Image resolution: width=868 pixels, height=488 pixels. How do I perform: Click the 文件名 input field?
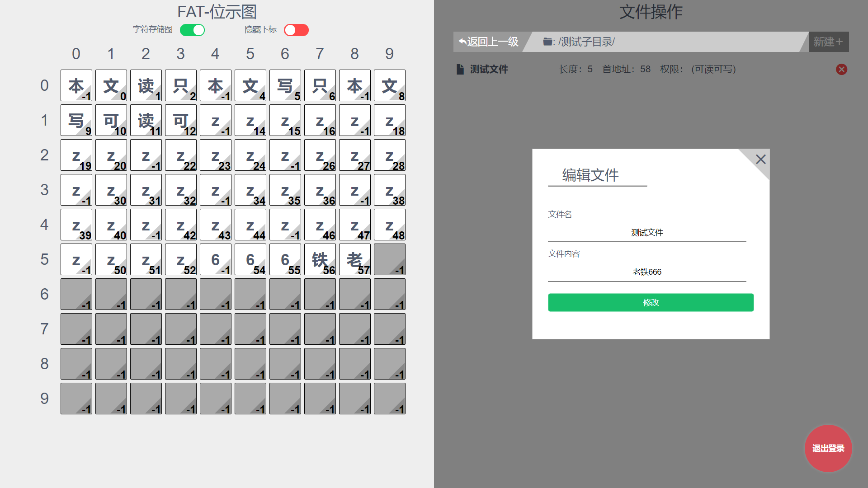[646, 232]
